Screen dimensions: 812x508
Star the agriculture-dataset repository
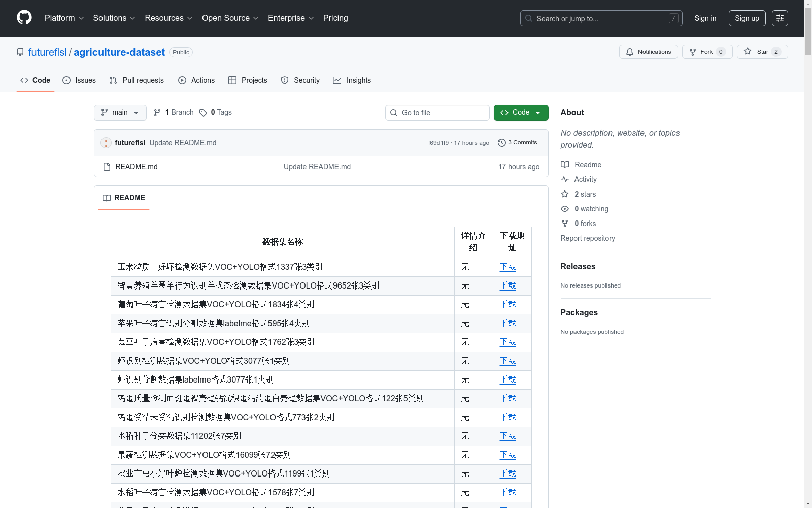coord(762,52)
